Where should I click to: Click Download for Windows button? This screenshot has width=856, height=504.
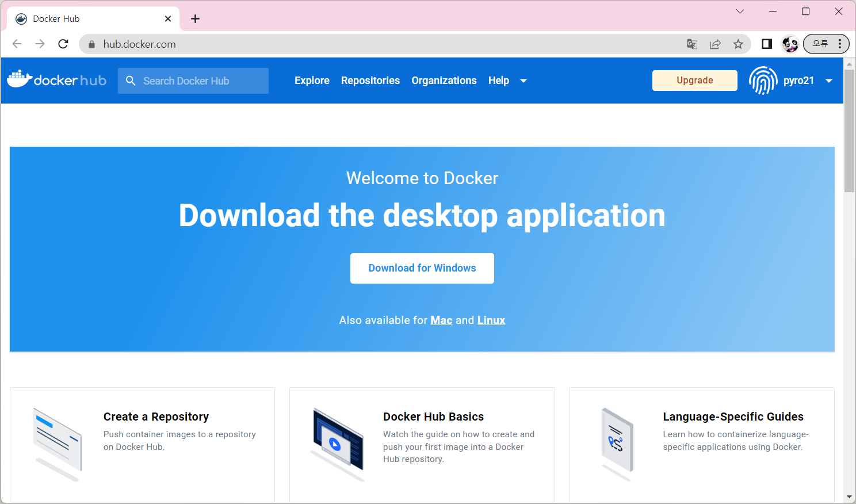[x=422, y=268]
